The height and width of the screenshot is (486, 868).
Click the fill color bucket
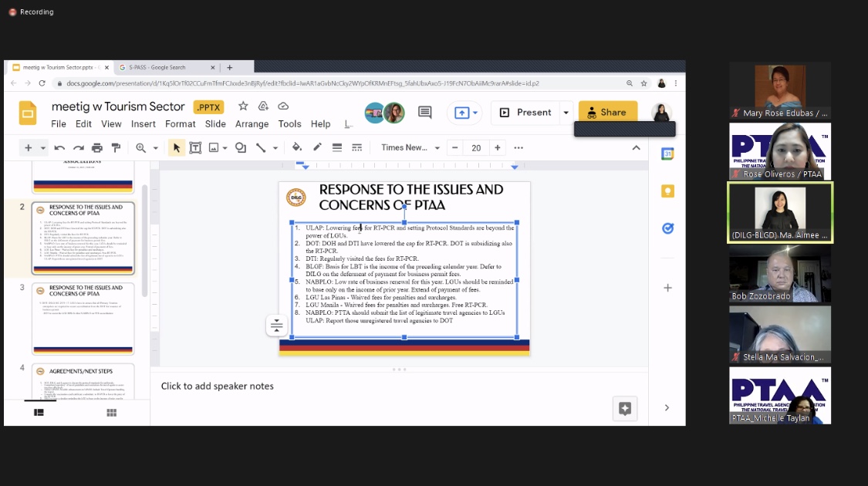pyautogui.click(x=297, y=147)
